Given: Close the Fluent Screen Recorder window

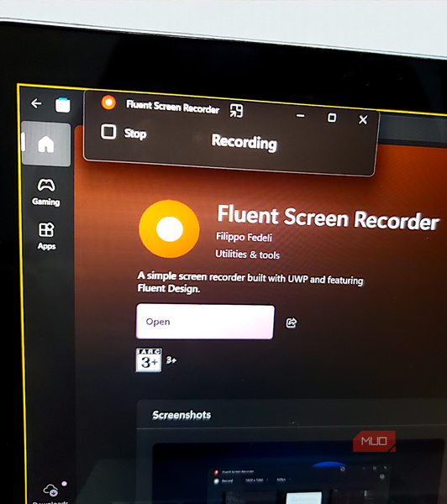Looking at the screenshot, I should point(363,119).
